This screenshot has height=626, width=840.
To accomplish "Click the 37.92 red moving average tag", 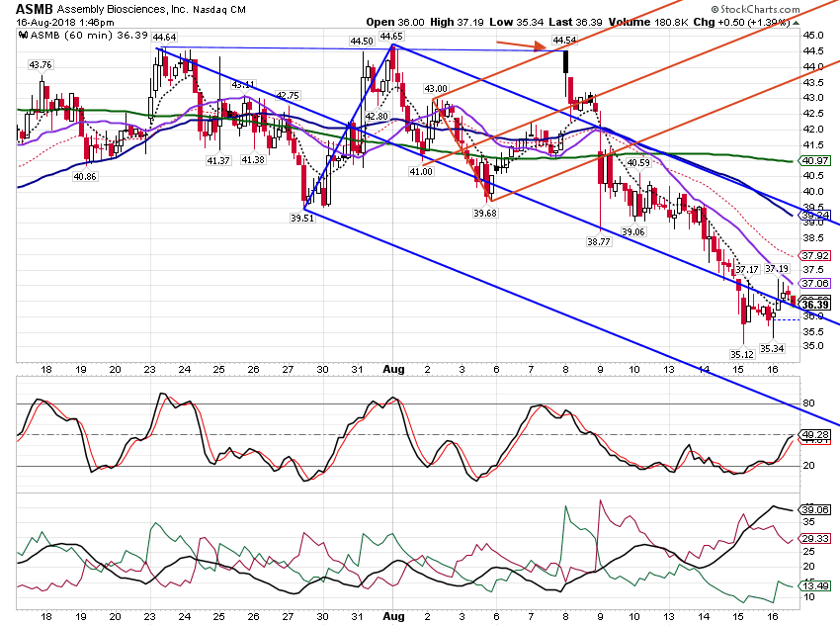I will [x=815, y=256].
